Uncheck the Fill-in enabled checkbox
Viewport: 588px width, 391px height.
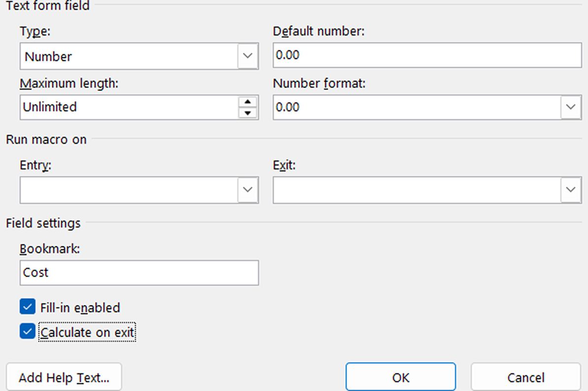(x=28, y=307)
